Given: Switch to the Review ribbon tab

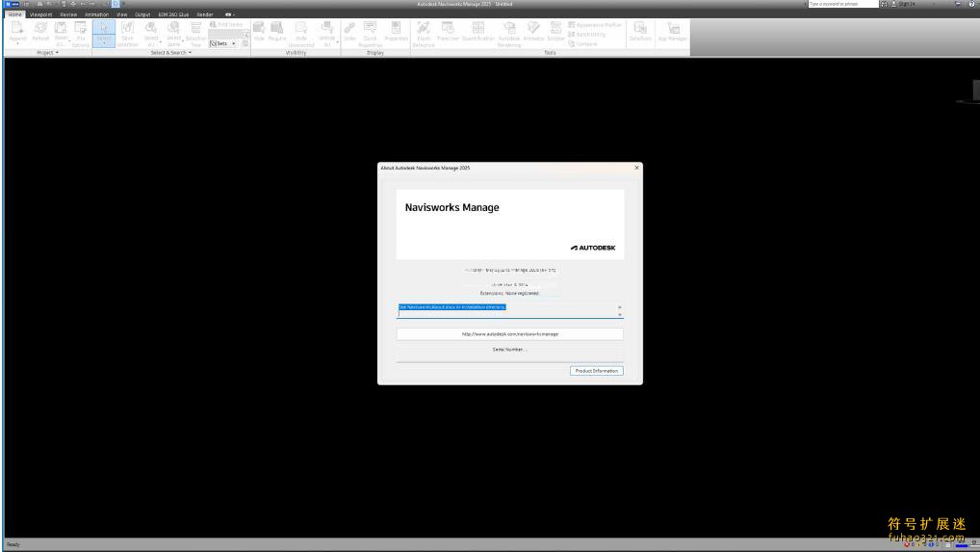Looking at the screenshot, I should [68, 14].
